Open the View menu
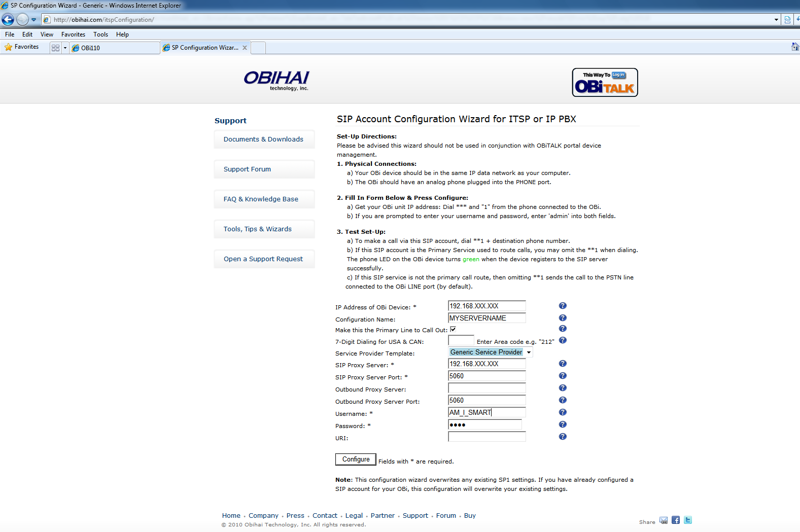The height and width of the screenshot is (532, 800). click(47, 34)
